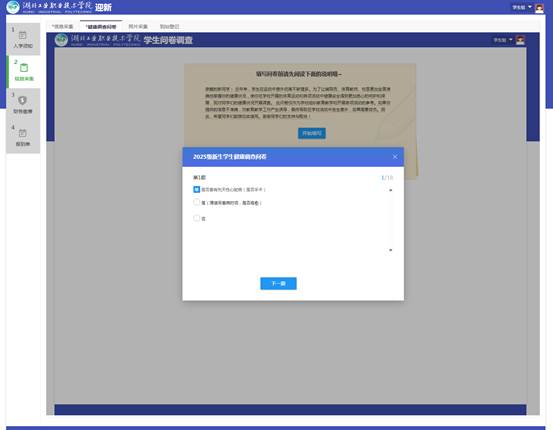Close the 2025 health questionnaire dialog
This screenshot has width=553, height=430.
coord(395,157)
